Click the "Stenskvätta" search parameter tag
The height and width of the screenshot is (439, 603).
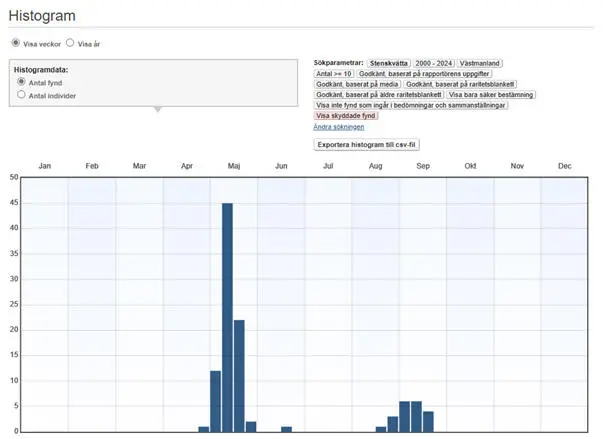(x=390, y=63)
